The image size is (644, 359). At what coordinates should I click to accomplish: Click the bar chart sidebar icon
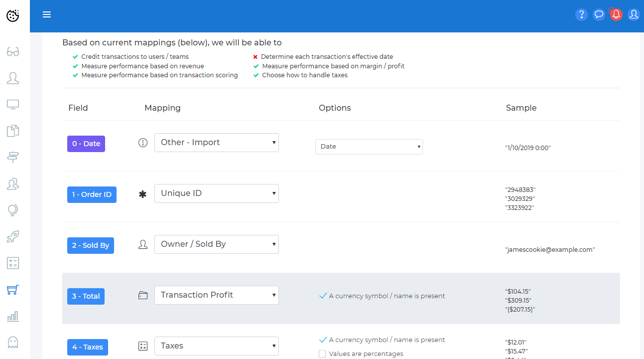[13, 316]
